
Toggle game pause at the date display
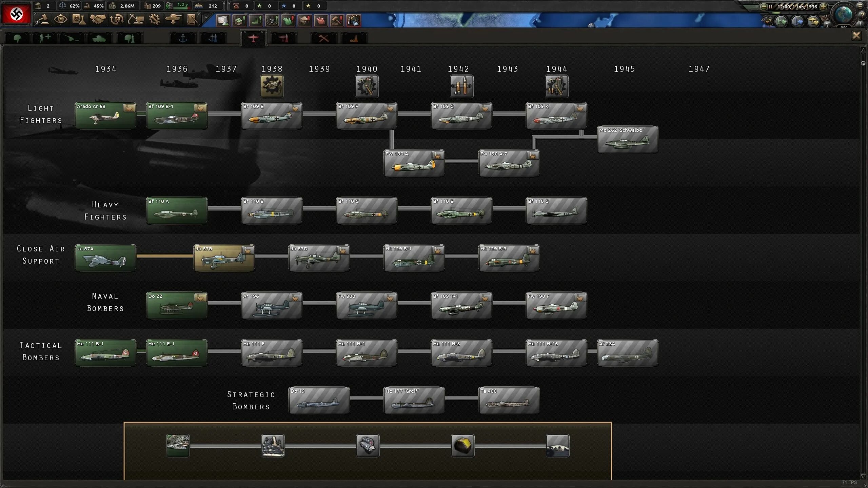click(x=797, y=7)
